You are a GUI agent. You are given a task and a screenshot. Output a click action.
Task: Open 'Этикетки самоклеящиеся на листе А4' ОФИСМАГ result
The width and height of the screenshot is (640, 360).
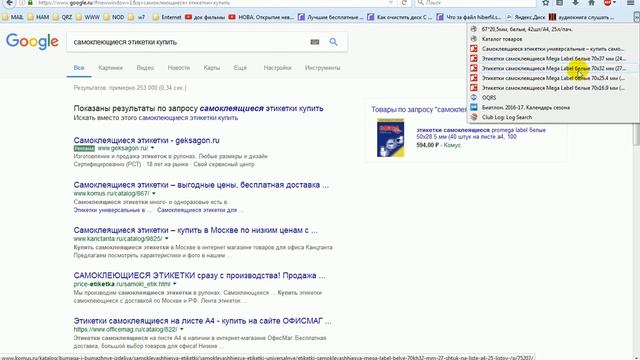click(x=202, y=321)
